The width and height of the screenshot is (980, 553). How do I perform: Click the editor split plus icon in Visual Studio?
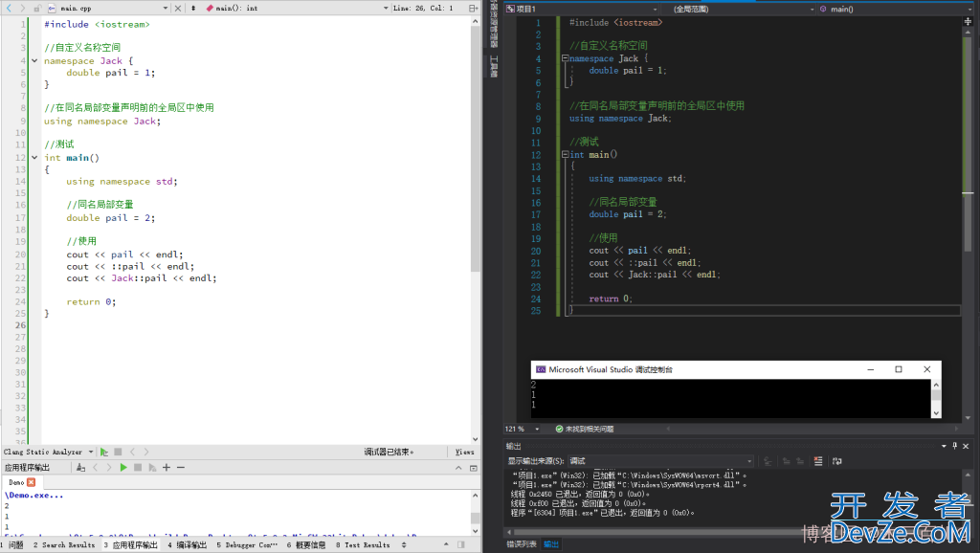click(x=968, y=21)
